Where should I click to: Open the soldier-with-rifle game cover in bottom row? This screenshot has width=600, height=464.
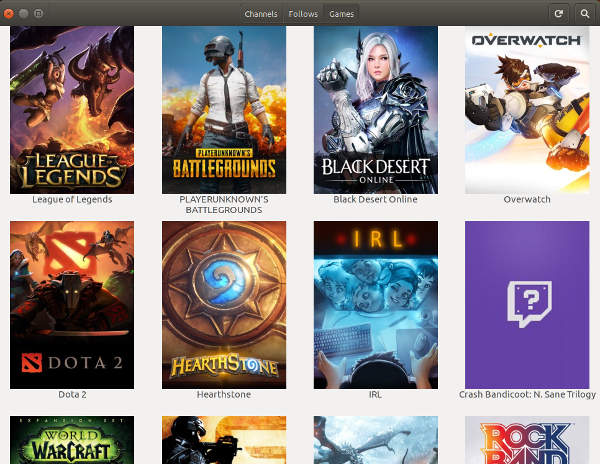tap(224, 440)
